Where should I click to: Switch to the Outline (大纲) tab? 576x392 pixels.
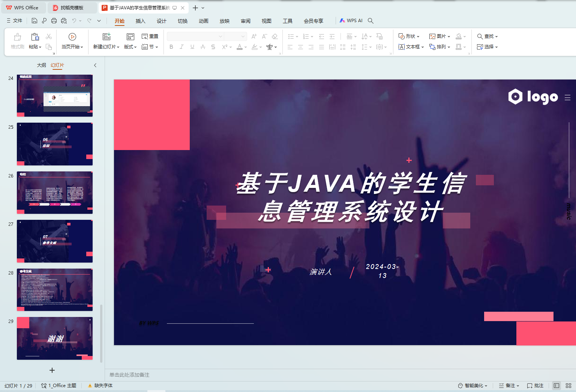pyautogui.click(x=41, y=65)
